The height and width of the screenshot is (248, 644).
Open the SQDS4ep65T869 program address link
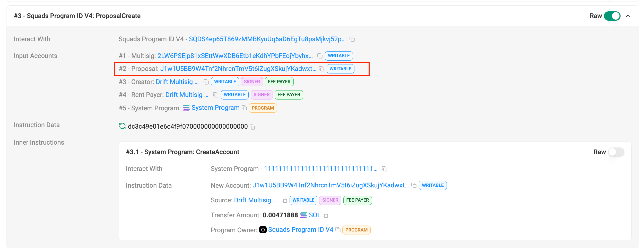(267, 39)
